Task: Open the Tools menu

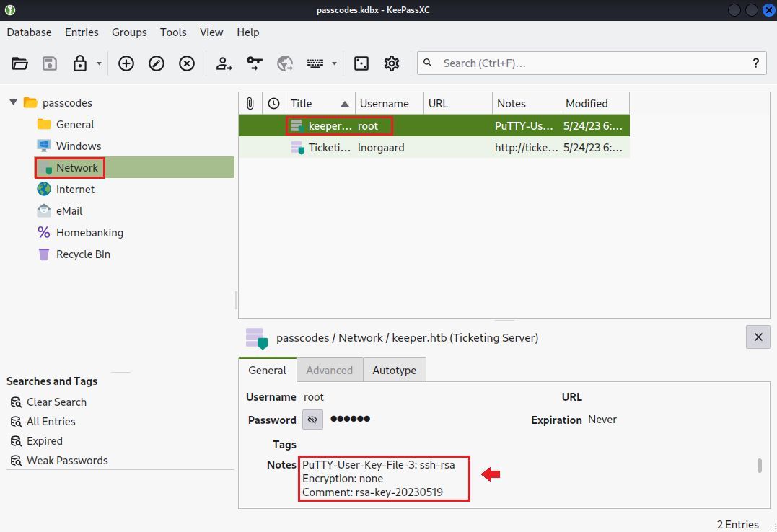Action: (x=173, y=32)
